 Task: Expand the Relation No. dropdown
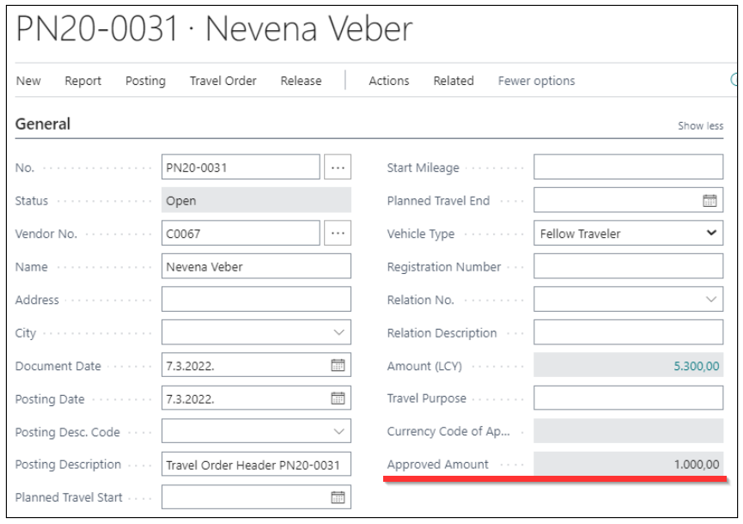pyautogui.click(x=711, y=299)
